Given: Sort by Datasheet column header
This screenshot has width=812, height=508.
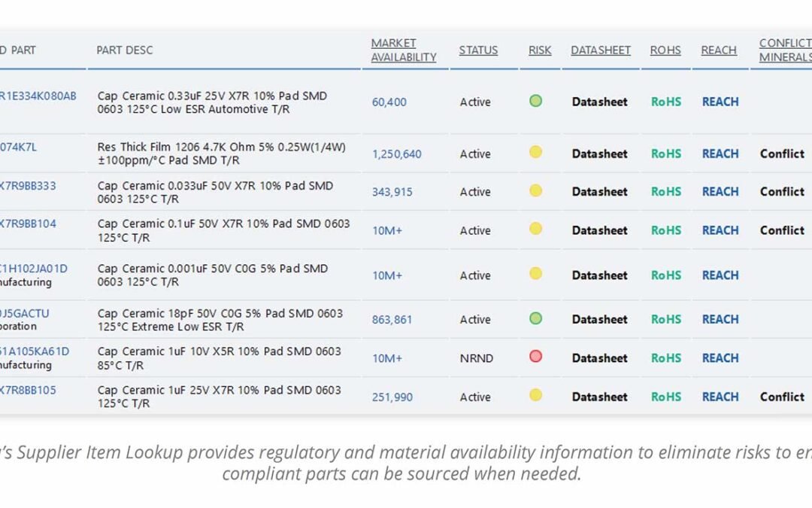Looking at the screenshot, I should click(601, 50).
